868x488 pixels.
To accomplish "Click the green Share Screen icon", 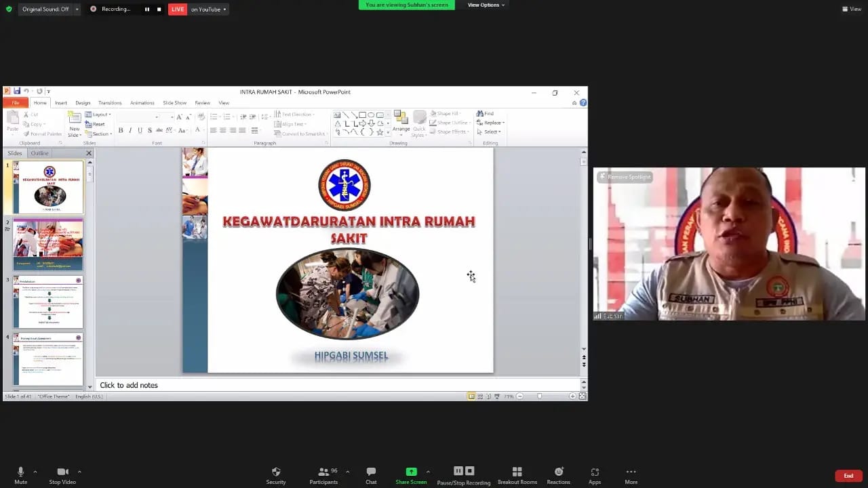I will point(411,472).
